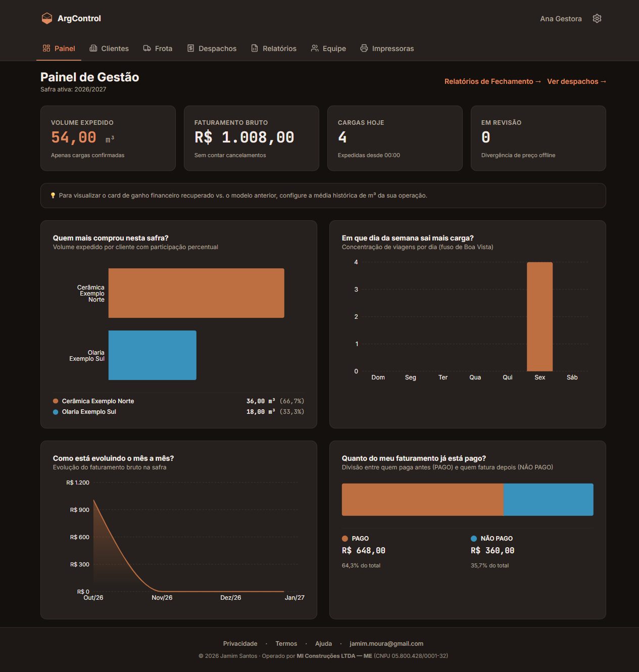The height and width of the screenshot is (672, 639).
Task: Click the ArgControl cube logo icon
Action: [x=46, y=18]
